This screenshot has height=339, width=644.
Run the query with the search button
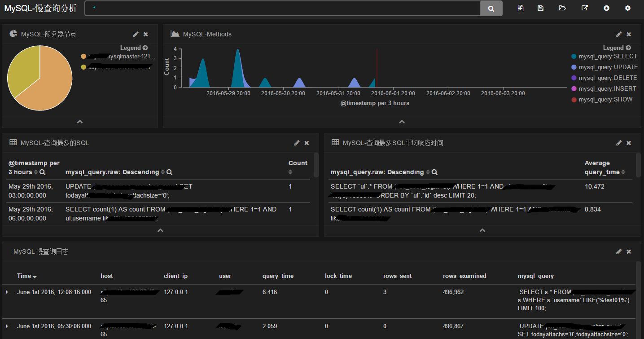[x=491, y=9]
